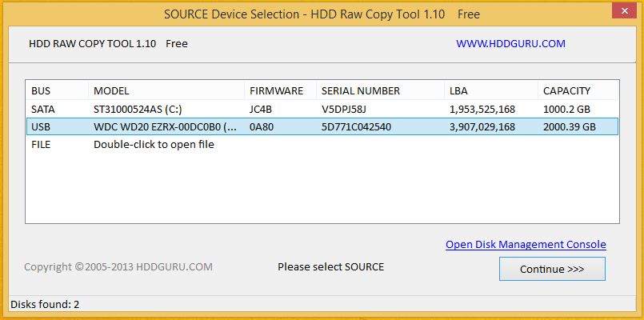Click the SATA bus cell

click(43, 110)
